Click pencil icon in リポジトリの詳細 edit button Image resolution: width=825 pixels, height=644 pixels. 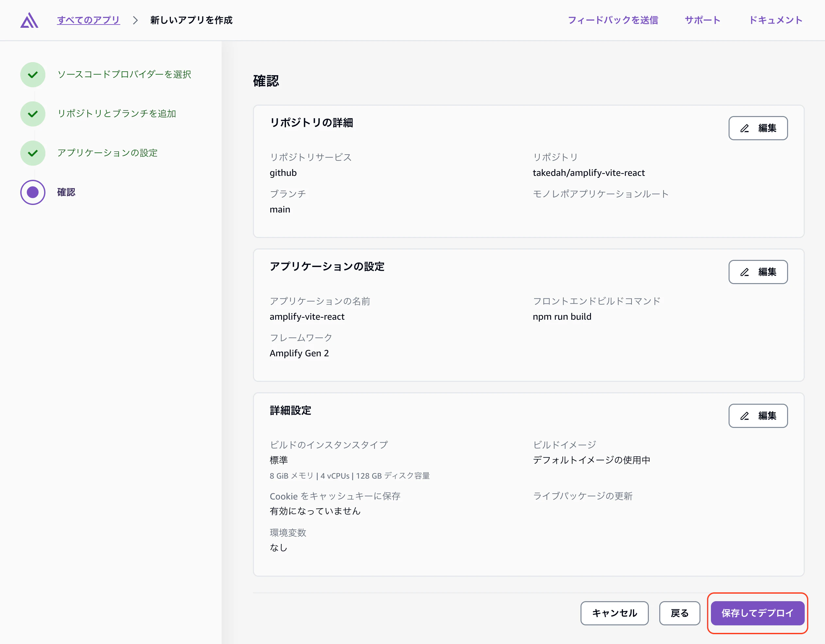pyautogui.click(x=744, y=128)
